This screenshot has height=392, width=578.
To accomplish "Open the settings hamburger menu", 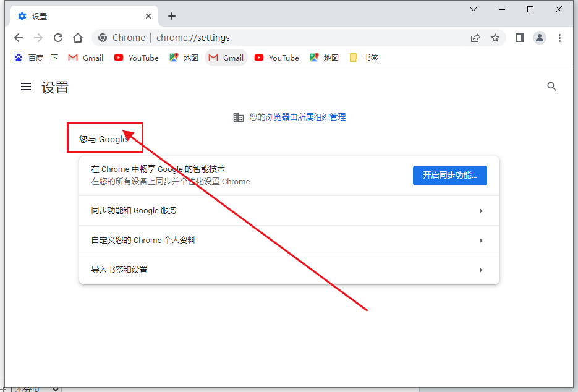I will coord(26,87).
